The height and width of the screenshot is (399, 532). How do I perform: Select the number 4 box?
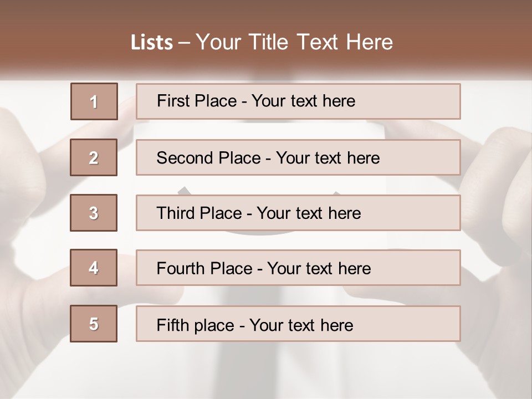[94, 268]
